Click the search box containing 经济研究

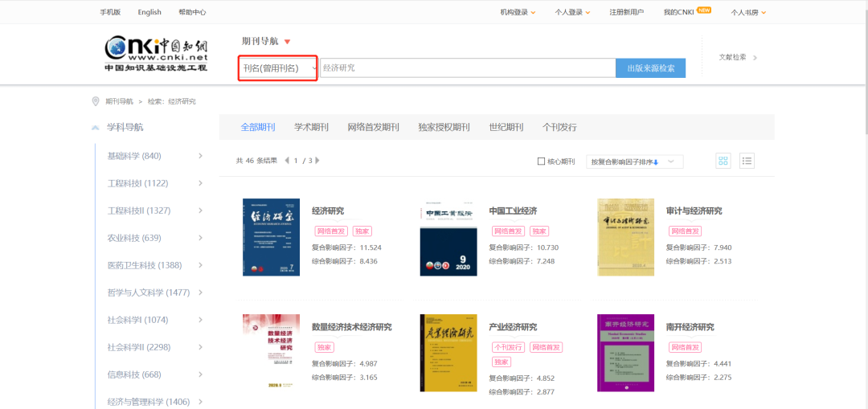coord(468,68)
